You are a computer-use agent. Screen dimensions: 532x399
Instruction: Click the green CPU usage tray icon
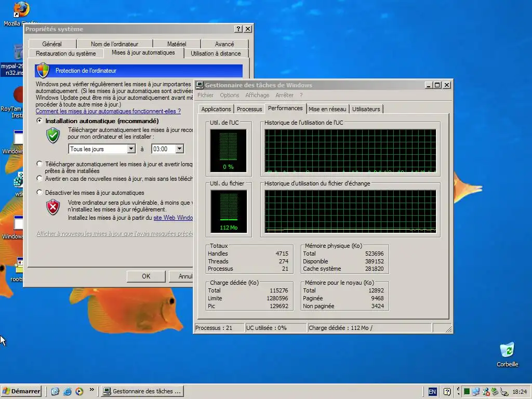tap(467, 391)
